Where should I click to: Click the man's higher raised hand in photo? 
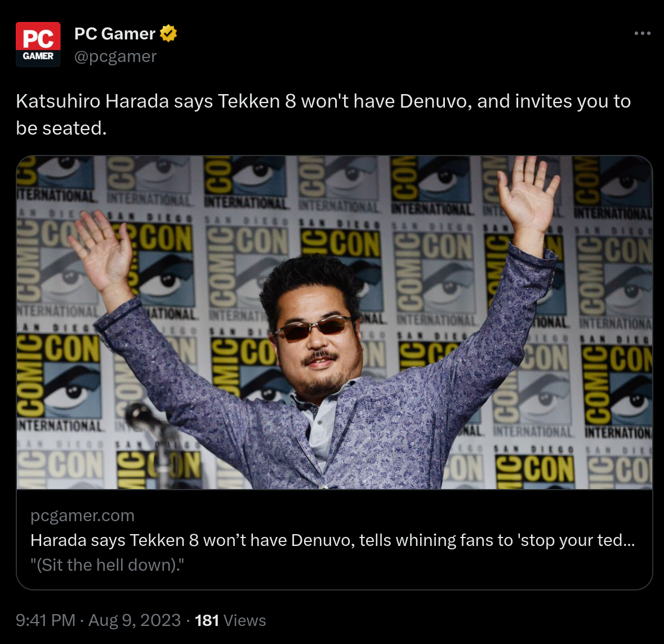(529, 196)
